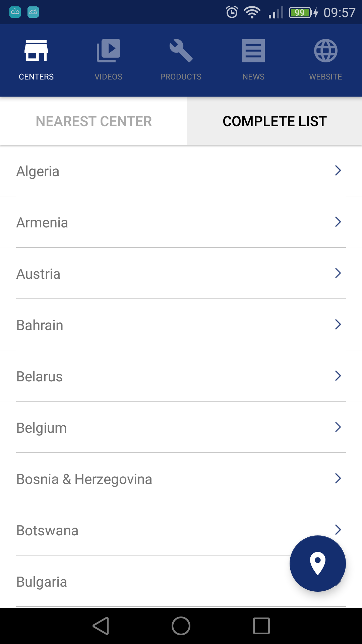Choose Botswana in the country list

(x=181, y=530)
